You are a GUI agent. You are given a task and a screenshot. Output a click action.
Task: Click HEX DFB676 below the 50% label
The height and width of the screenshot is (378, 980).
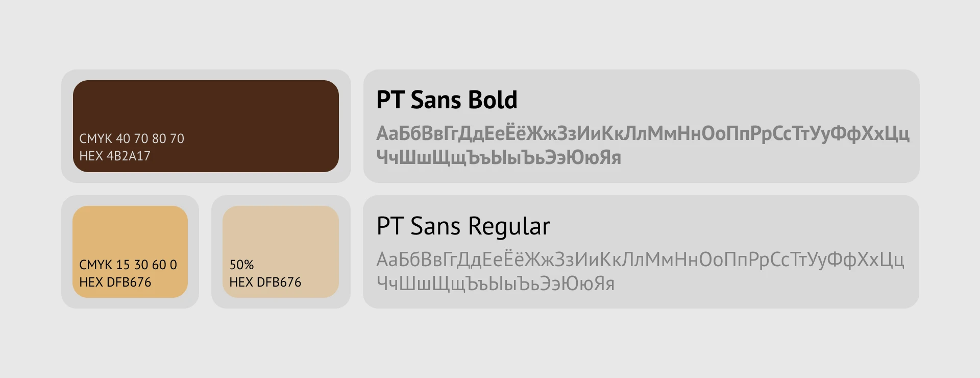click(x=265, y=282)
